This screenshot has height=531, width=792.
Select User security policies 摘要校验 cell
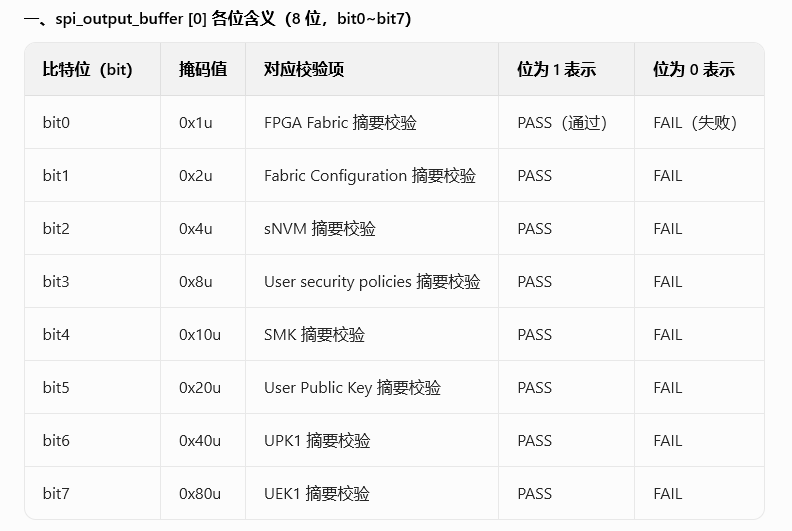pos(372,282)
